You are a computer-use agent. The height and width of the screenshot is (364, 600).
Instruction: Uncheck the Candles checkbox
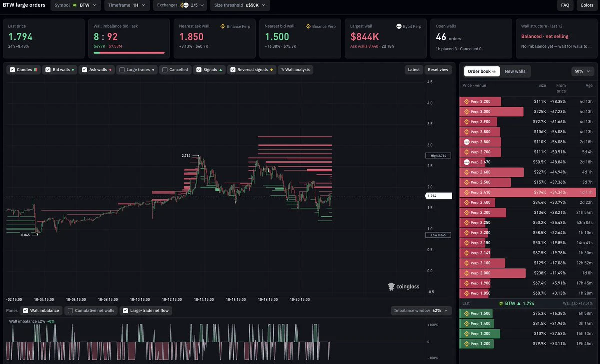(12, 70)
